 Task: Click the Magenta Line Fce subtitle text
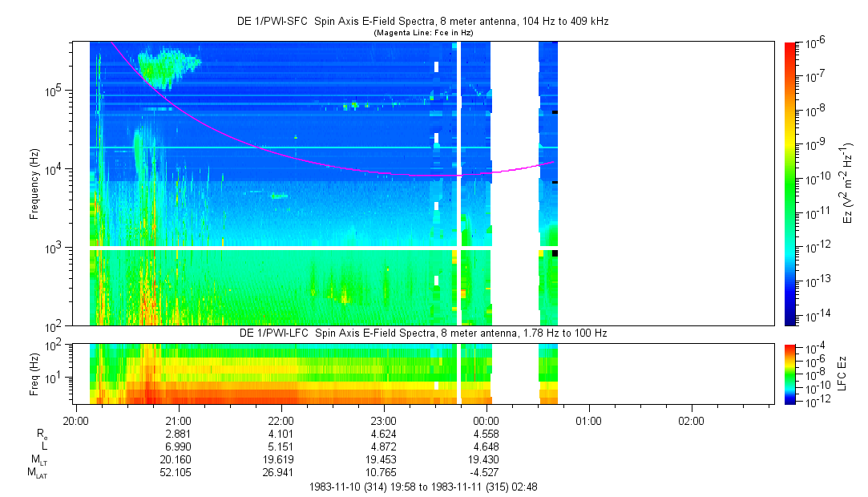point(424,33)
